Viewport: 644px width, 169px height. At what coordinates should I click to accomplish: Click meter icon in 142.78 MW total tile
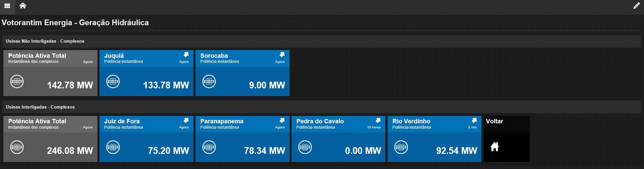(17, 82)
